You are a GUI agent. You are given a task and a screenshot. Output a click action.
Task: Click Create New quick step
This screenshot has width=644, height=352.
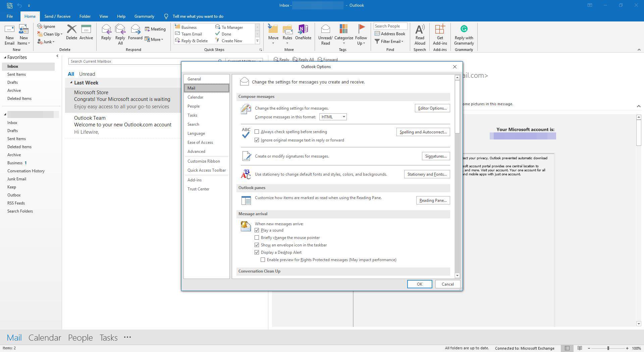click(228, 41)
